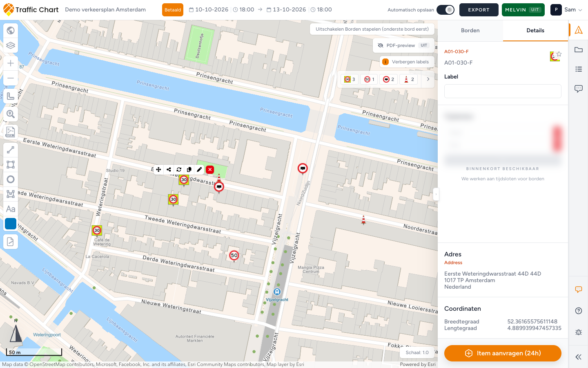The height and width of the screenshot is (368, 588).
Task: Expand the sign counts list arrow
Action: [x=428, y=79]
